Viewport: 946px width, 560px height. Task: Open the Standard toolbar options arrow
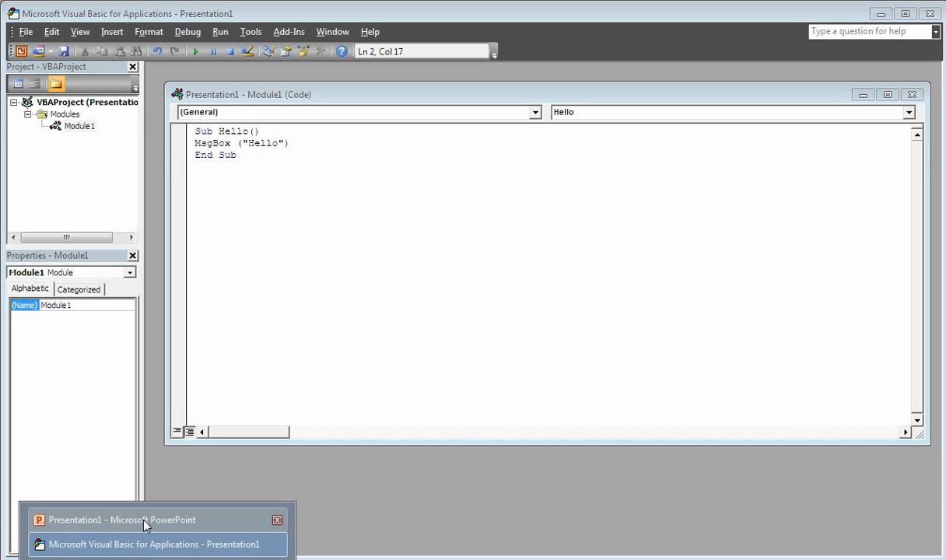click(x=494, y=52)
